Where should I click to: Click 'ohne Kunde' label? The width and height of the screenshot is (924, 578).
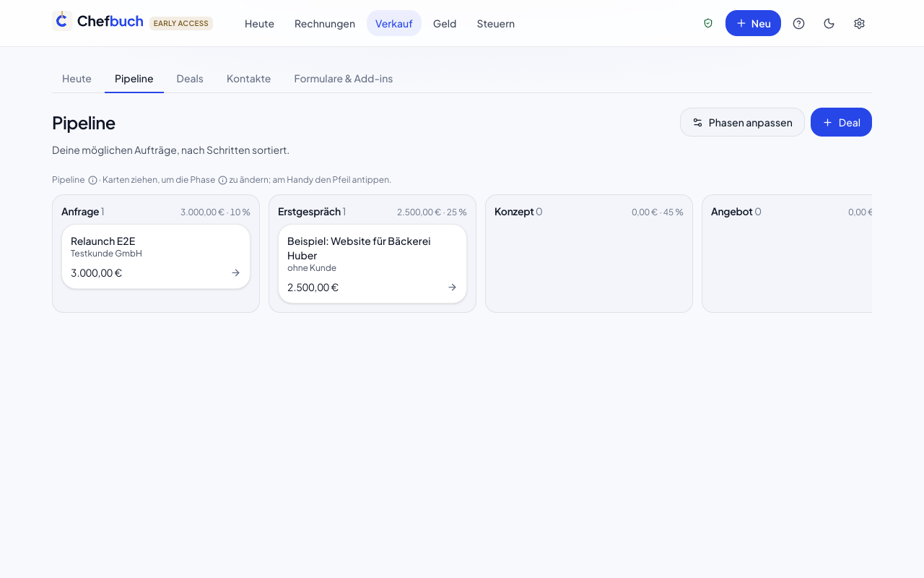click(x=312, y=268)
